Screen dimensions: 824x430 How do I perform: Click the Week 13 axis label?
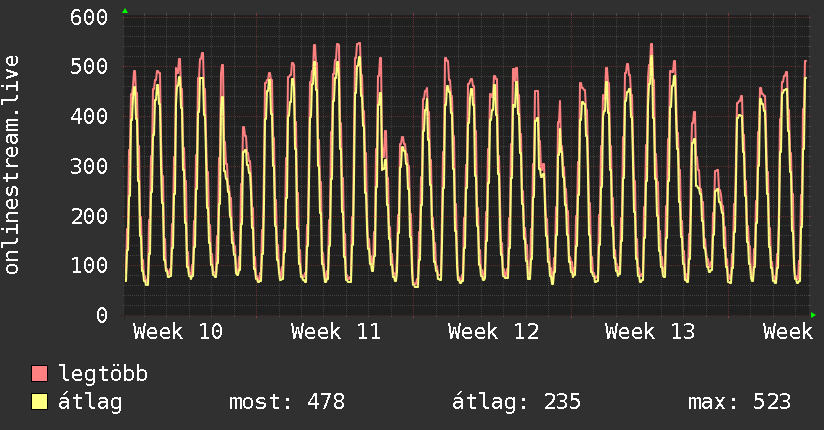(650, 331)
